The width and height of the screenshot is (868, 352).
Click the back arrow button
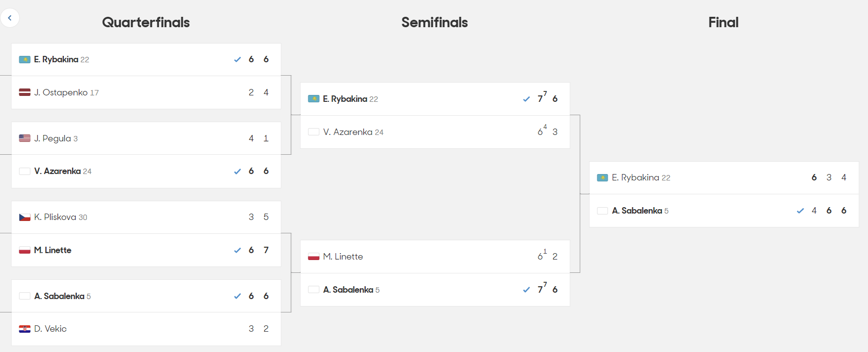(x=10, y=18)
